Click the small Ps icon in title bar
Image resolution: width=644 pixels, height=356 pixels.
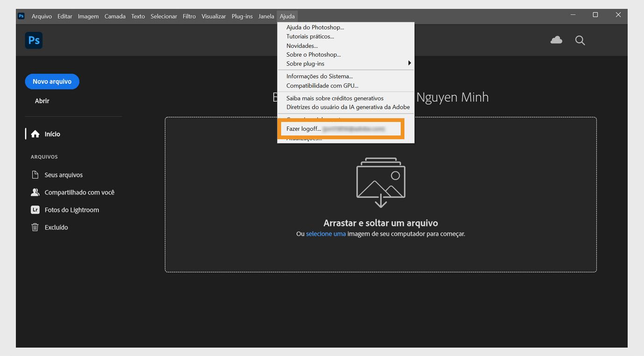[x=21, y=16]
